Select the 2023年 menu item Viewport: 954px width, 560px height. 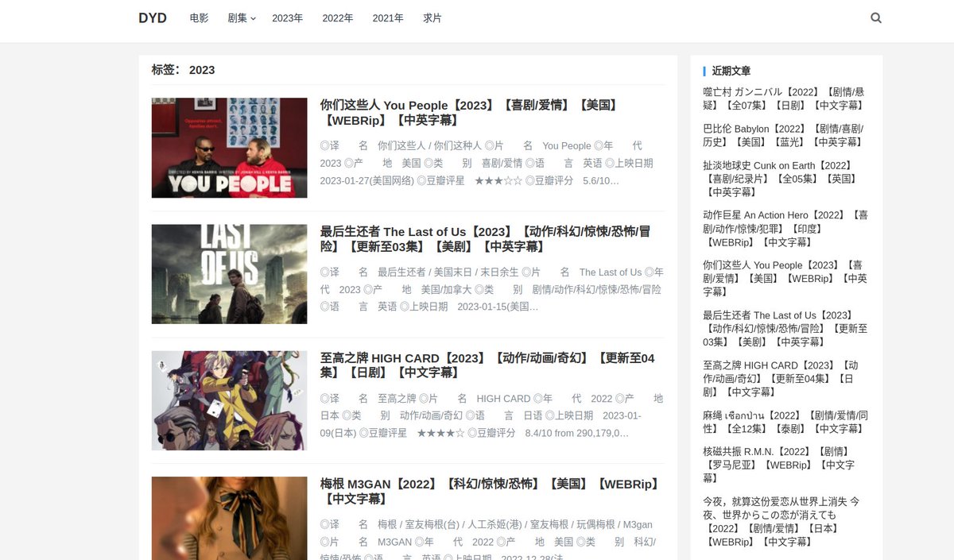pos(288,17)
